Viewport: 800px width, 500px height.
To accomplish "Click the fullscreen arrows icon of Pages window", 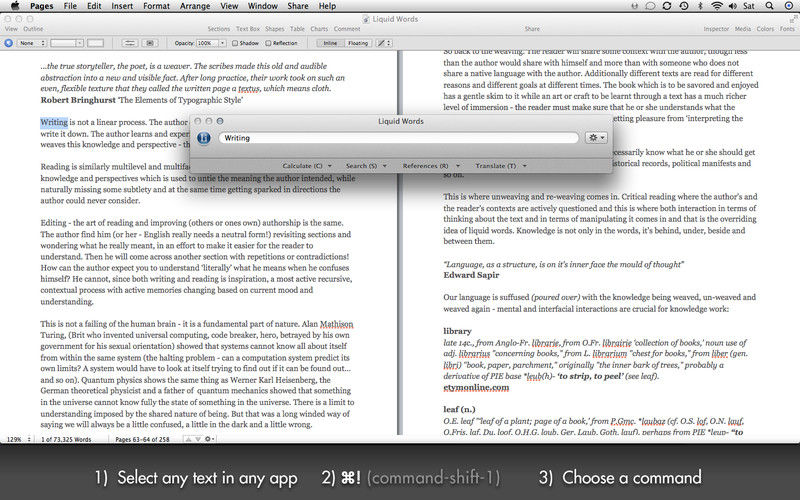I will (792, 19).
